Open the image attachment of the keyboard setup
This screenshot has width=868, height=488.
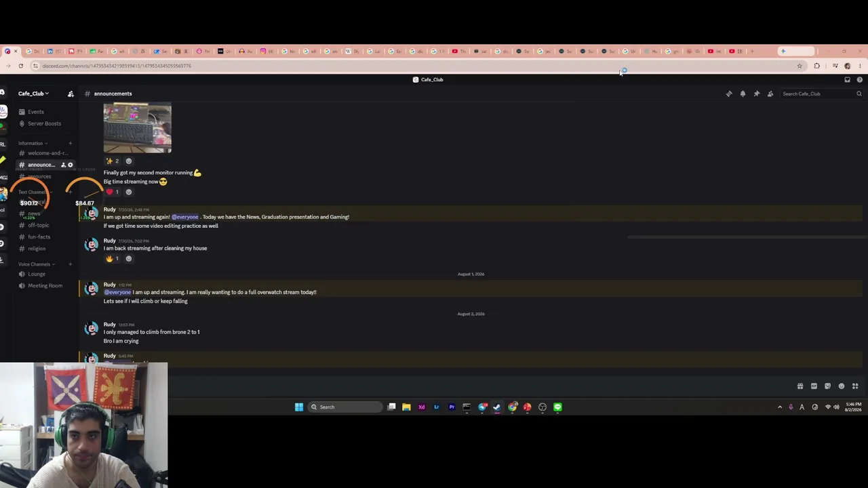[x=138, y=127]
